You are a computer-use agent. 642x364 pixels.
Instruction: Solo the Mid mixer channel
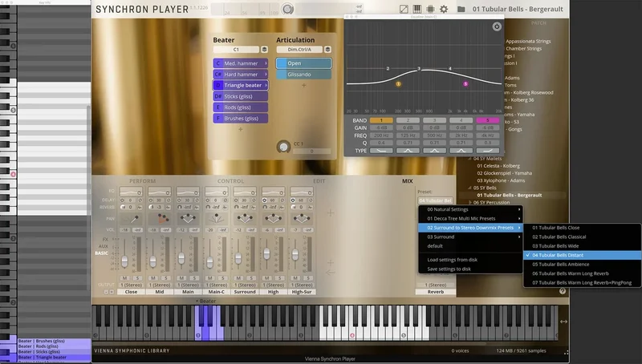tap(166, 278)
